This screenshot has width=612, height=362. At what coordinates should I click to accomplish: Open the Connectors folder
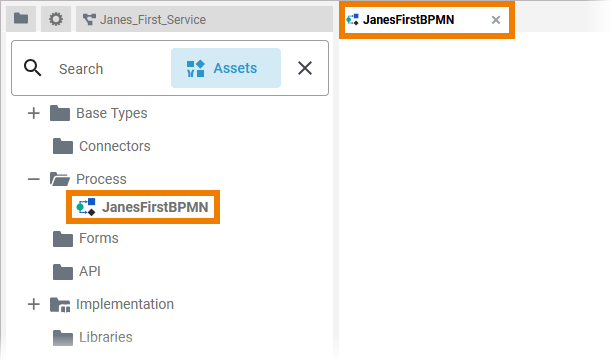[114, 146]
